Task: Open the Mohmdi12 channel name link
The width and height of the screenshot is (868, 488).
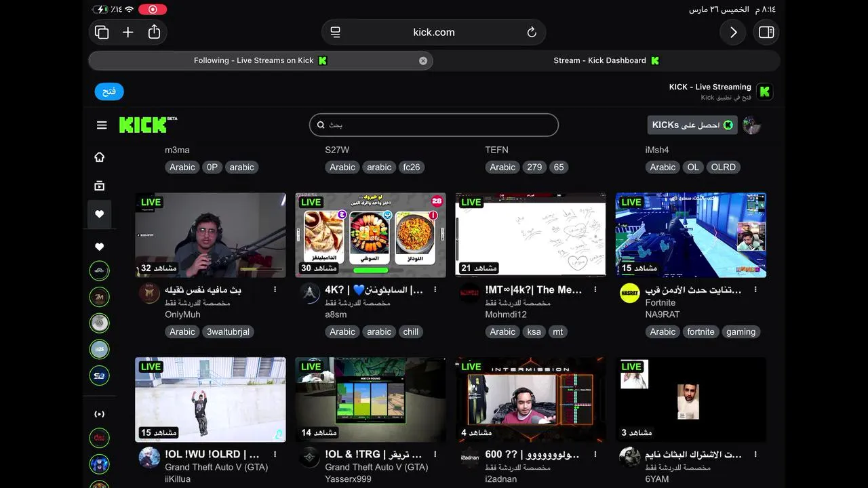Action: [506, 314]
